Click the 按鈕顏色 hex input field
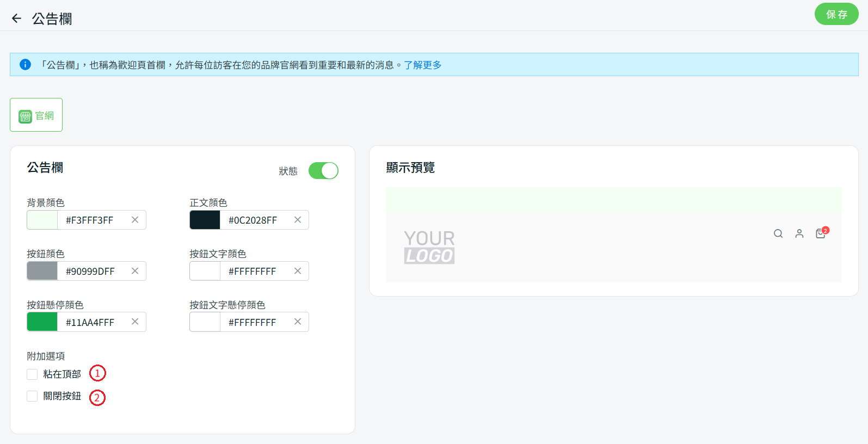Screen dimensions: 868x444 pos(93,271)
